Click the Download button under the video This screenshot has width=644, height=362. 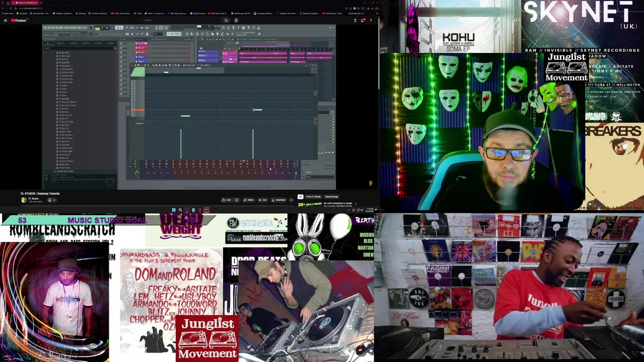point(278,200)
